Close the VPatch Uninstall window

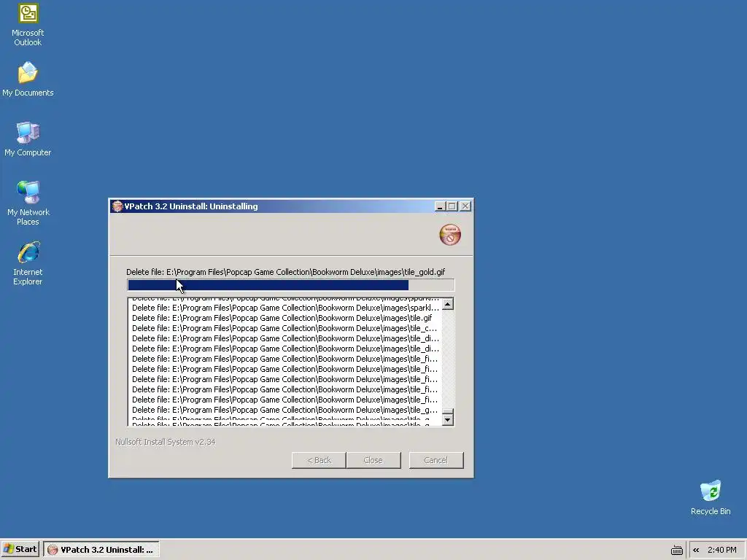[465, 206]
